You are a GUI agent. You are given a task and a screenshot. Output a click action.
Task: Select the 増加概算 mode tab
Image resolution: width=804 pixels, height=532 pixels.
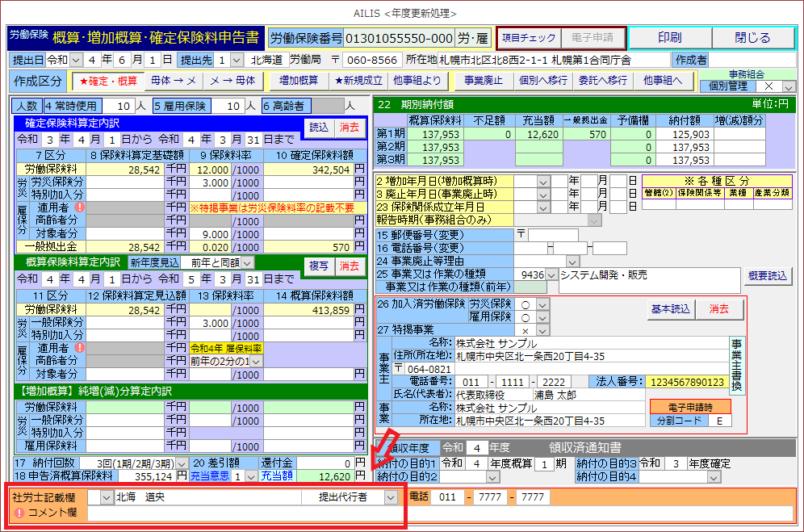298,81
